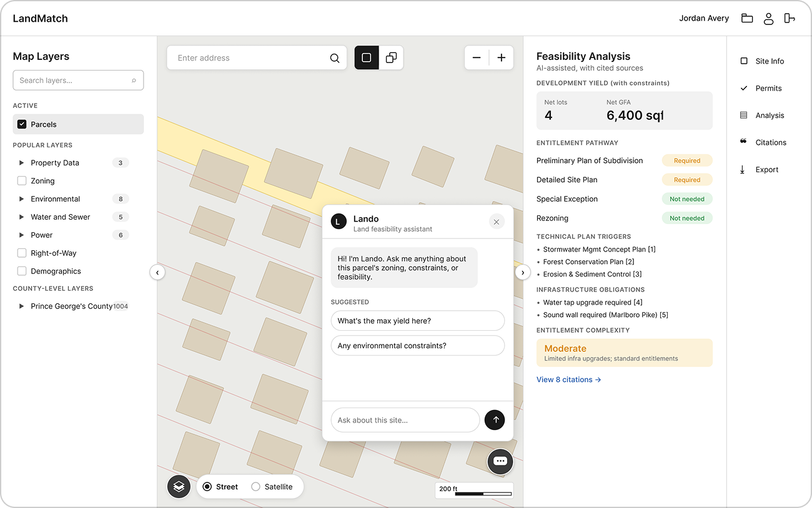This screenshot has height=508, width=812.
Task: Click the logout icon in header
Action: [x=790, y=18]
